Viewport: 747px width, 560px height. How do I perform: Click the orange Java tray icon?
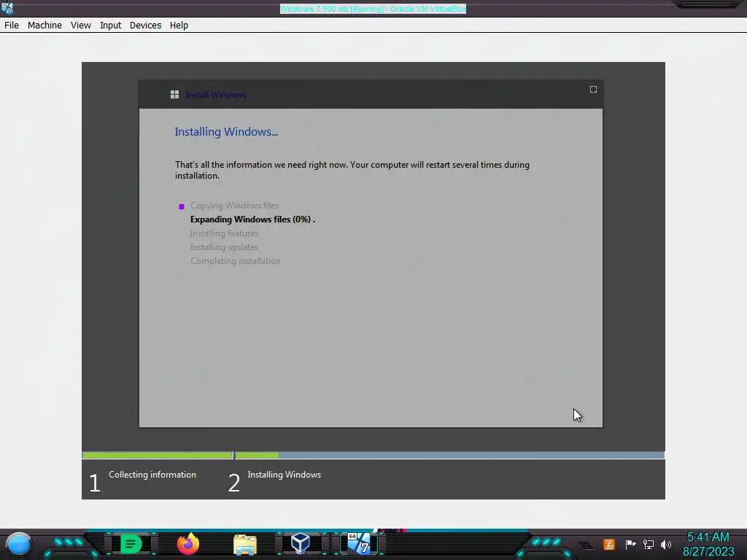[609, 544]
